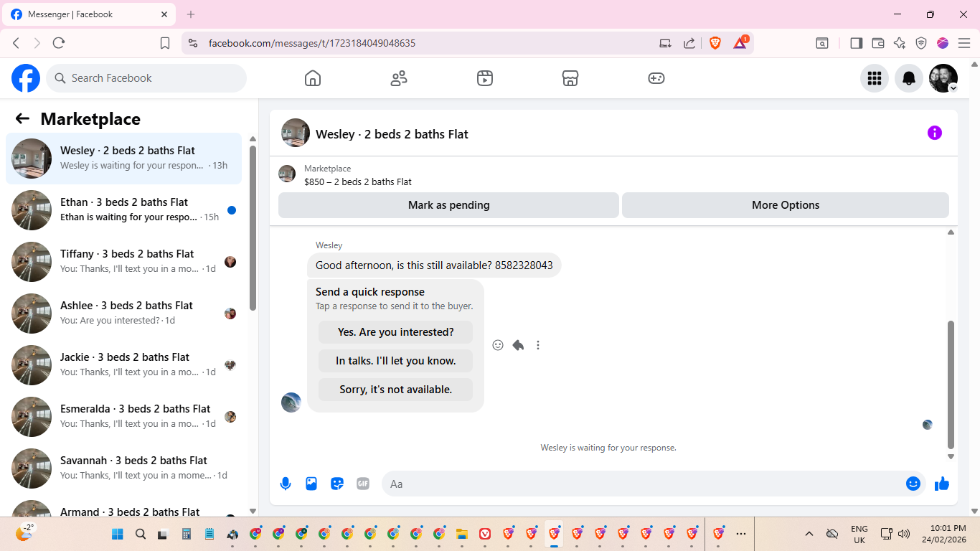Click the Mark as pending button

click(x=448, y=205)
